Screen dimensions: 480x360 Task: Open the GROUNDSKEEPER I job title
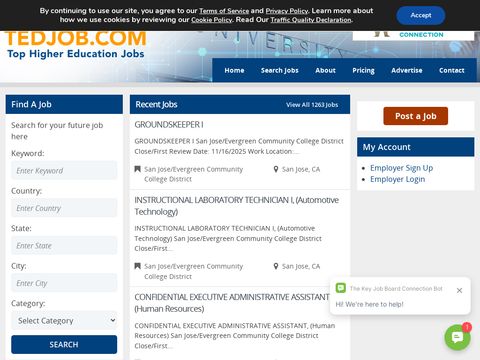169,125
